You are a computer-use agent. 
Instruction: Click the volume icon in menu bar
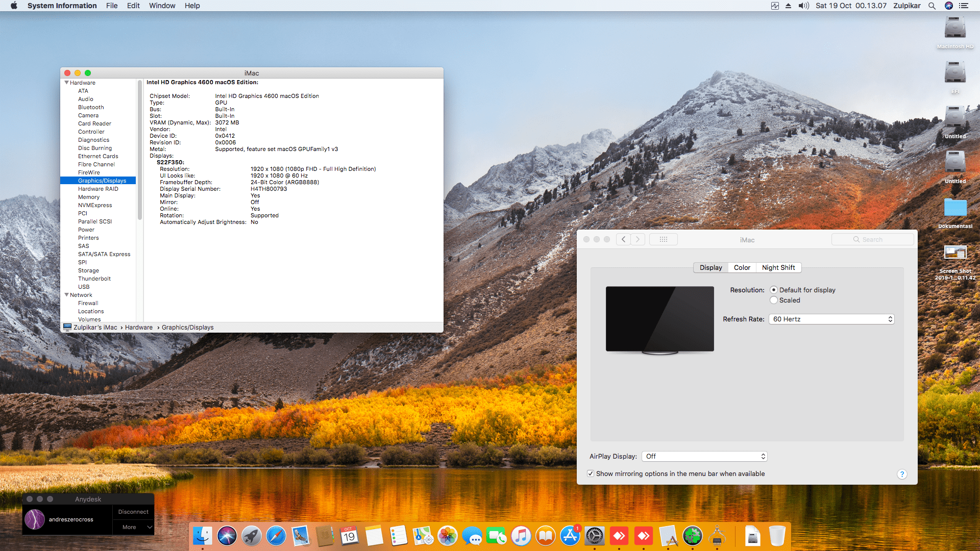pos(803,6)
